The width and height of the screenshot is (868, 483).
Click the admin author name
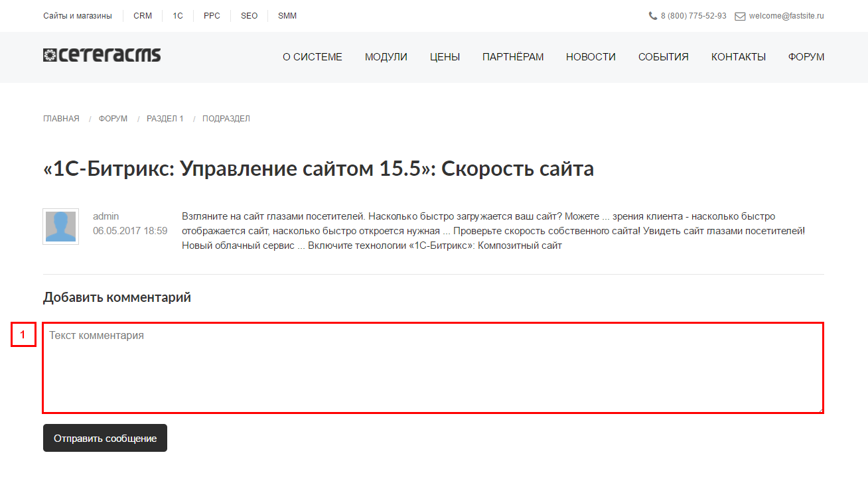click(106, 216)
